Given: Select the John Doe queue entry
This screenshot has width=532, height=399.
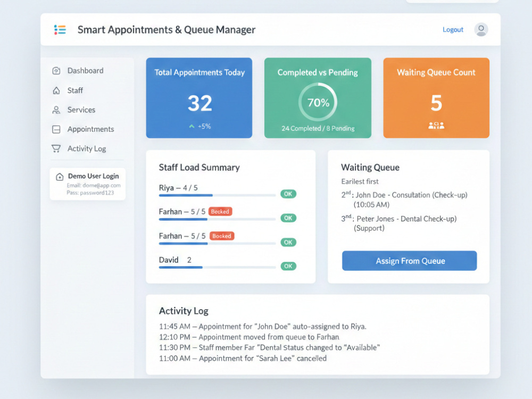Looking at the screenshot, I should [x=404, y=199].
